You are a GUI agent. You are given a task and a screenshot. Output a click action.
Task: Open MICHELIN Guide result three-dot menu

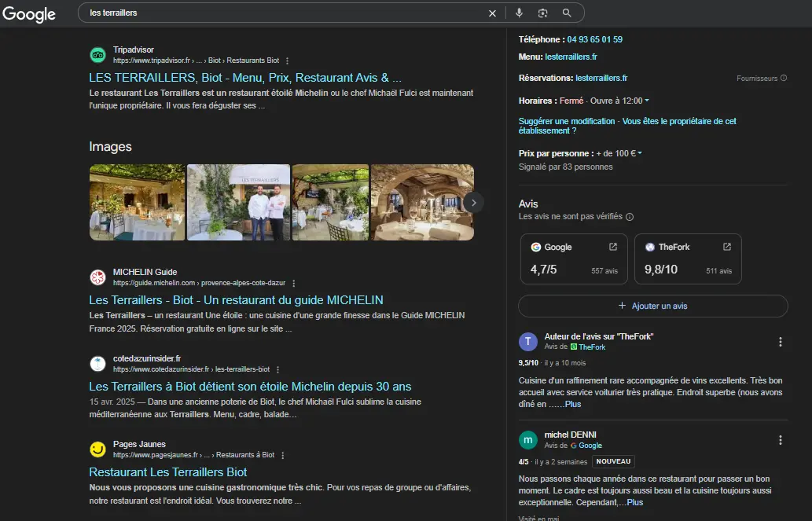click(294, 283)
